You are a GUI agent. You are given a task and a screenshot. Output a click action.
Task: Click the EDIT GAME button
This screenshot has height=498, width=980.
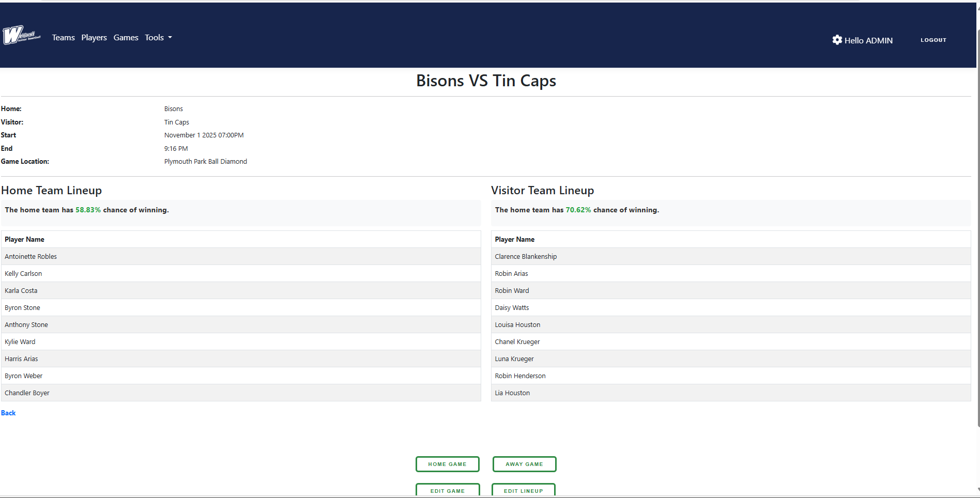coord(447,491)
